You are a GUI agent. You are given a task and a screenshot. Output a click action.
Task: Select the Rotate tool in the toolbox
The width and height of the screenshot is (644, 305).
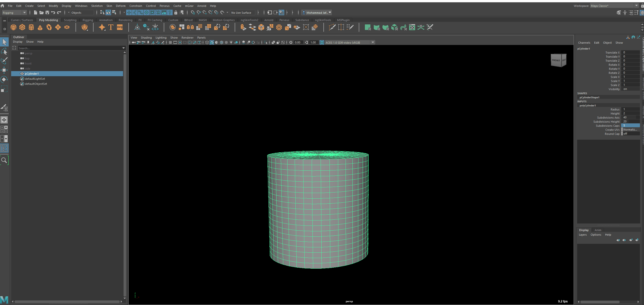4,79
